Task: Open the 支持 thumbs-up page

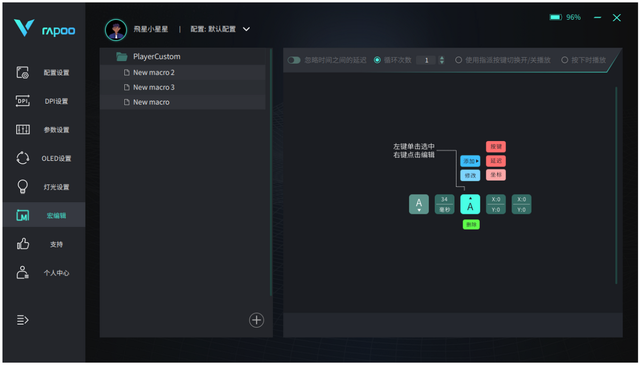Action: click(x=44, y=244)
